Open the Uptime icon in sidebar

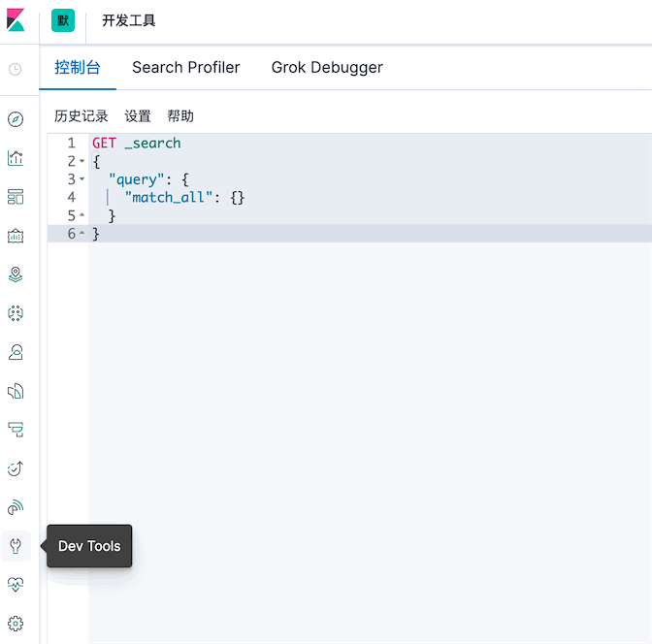16,468
